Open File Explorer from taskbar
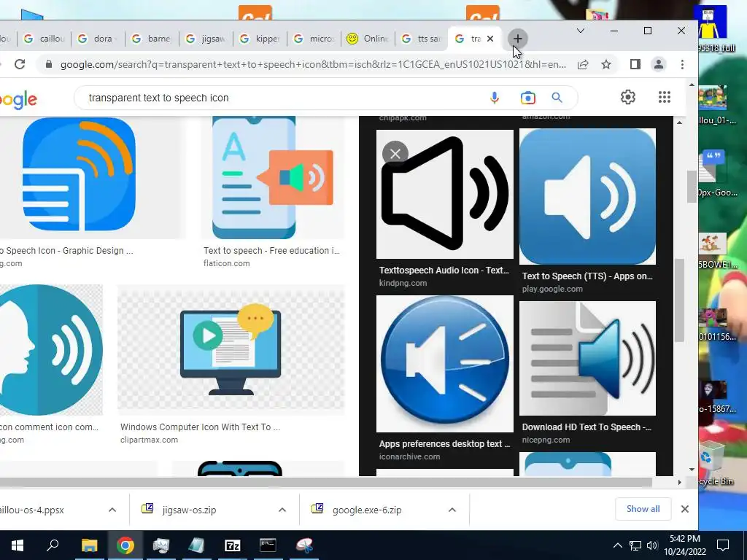Screen dimensions: 747x560 coord(89,545)
